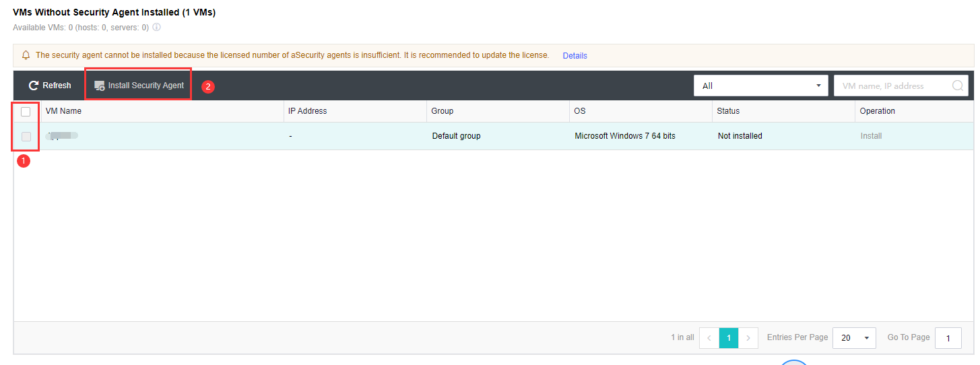The width and height of the screenshot is (980, 365).
Task: Click the Default group cell
Action: [456, 136]
